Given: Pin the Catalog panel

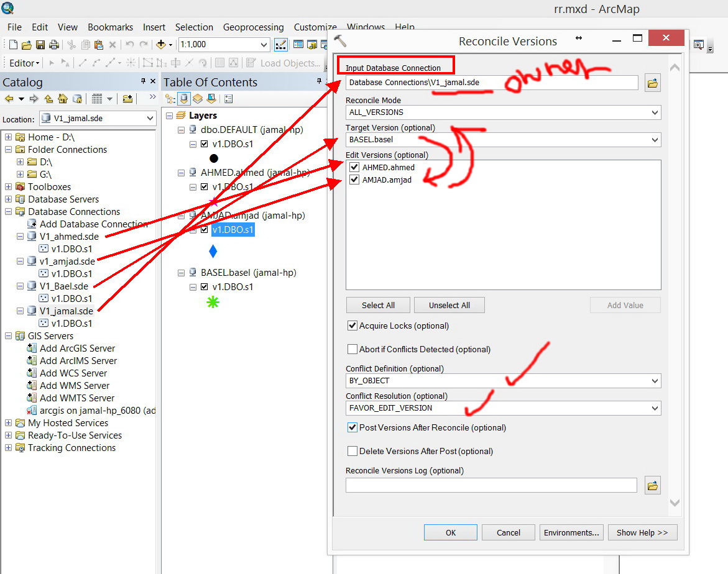Looking at the screenshot, I should click(x=144, y=81).
